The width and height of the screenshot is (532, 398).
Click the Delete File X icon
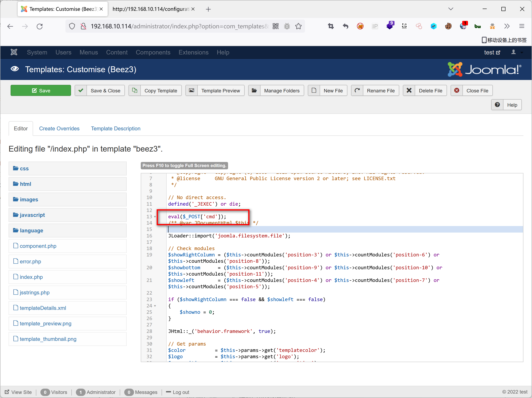coord(409,90)
